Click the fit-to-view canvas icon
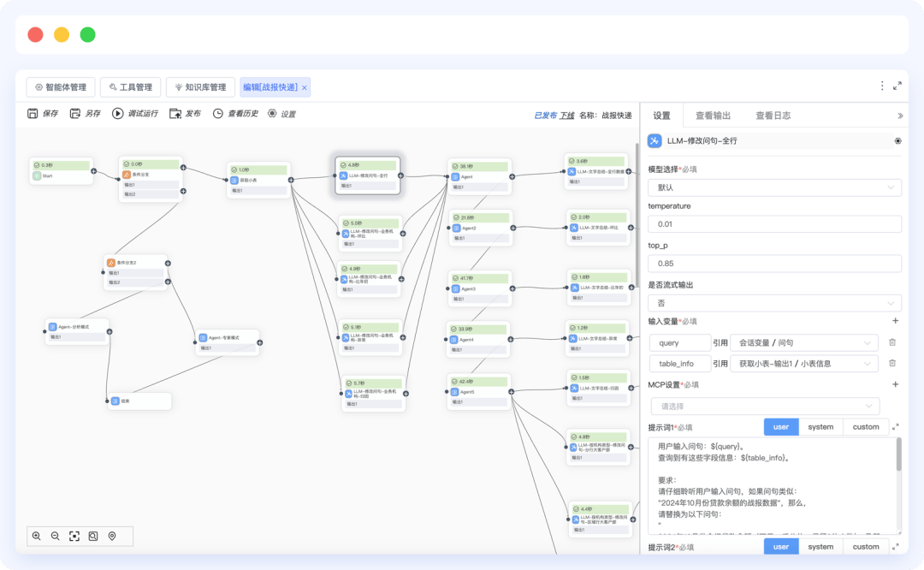924x570 pixels. click(x=74, y=536)
